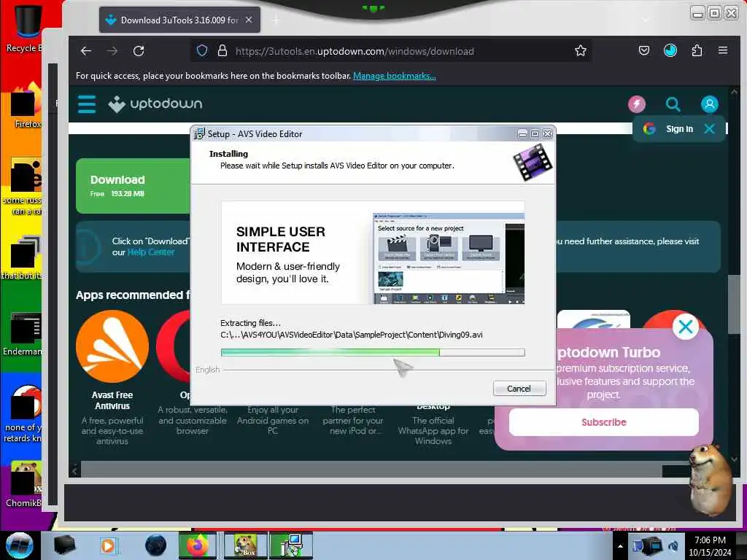
Task: Click the Firefox back arrow
Action: 86,51
